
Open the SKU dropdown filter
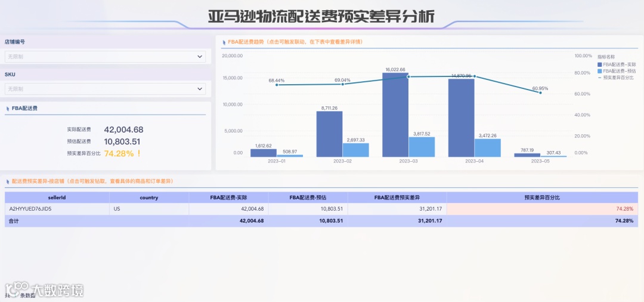click(105, 89)
